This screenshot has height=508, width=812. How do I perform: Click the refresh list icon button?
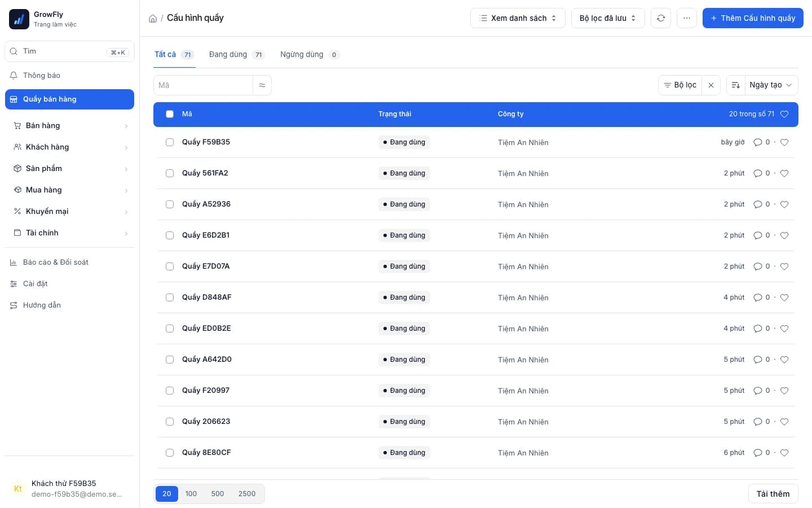coord(661,18)
